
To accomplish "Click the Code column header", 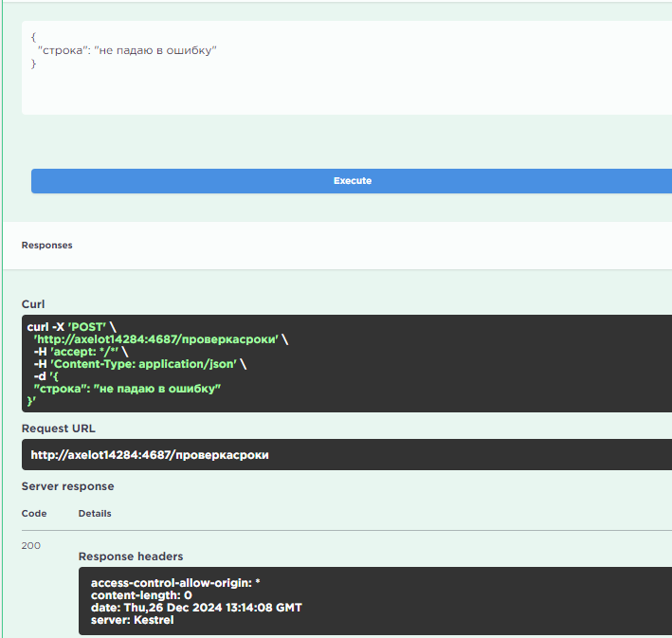I will tap(34, 514).
